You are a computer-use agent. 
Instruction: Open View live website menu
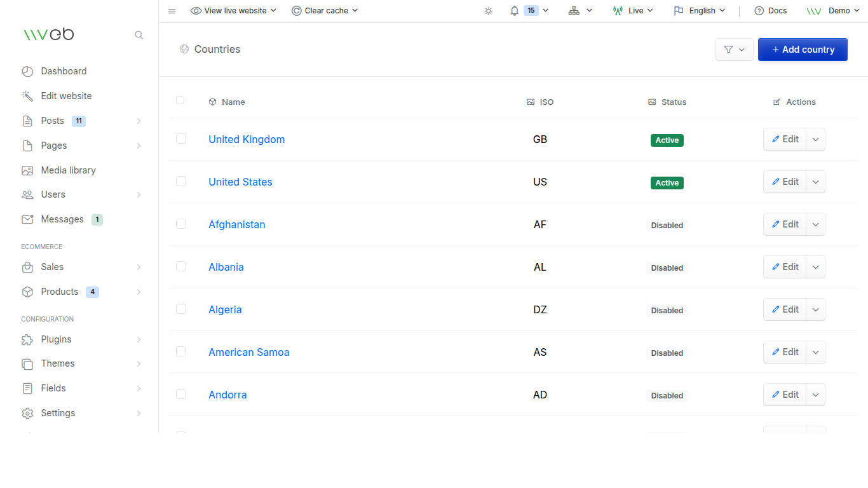pyautogui.click(x=234, y=11)
